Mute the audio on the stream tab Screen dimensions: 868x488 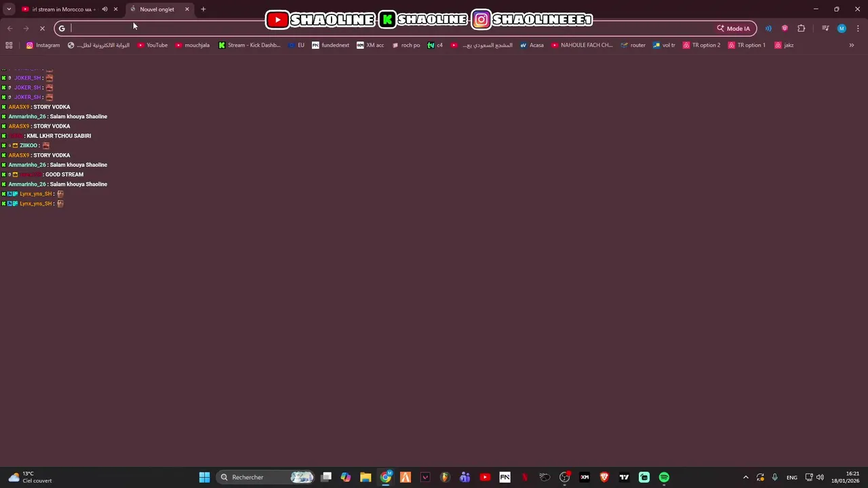point(104,9)
